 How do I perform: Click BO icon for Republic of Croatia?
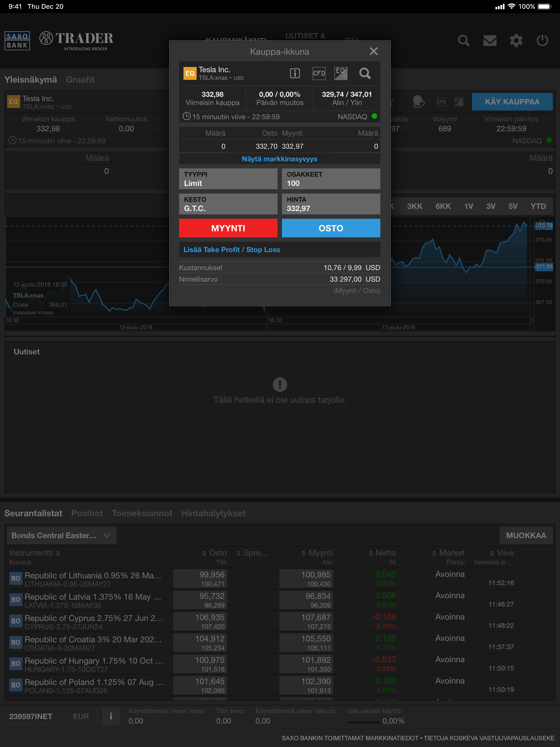coord(16,642)
